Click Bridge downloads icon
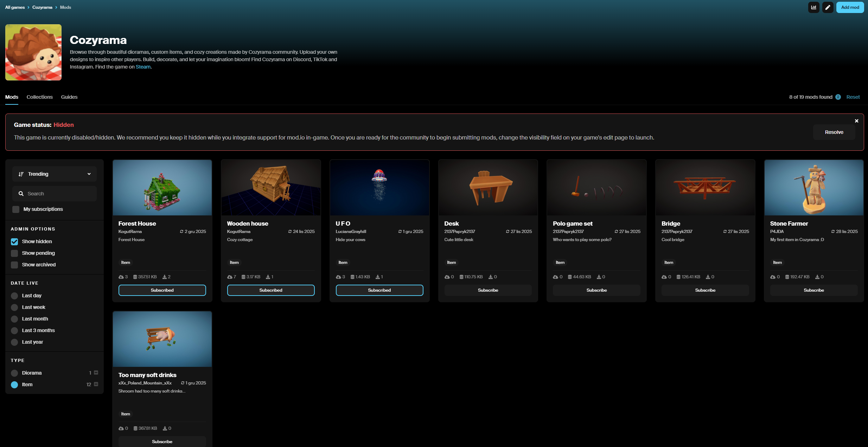Image resolution: width=868 pixels, height=447 pixels. pyautogui.click(x=708, y=277)
